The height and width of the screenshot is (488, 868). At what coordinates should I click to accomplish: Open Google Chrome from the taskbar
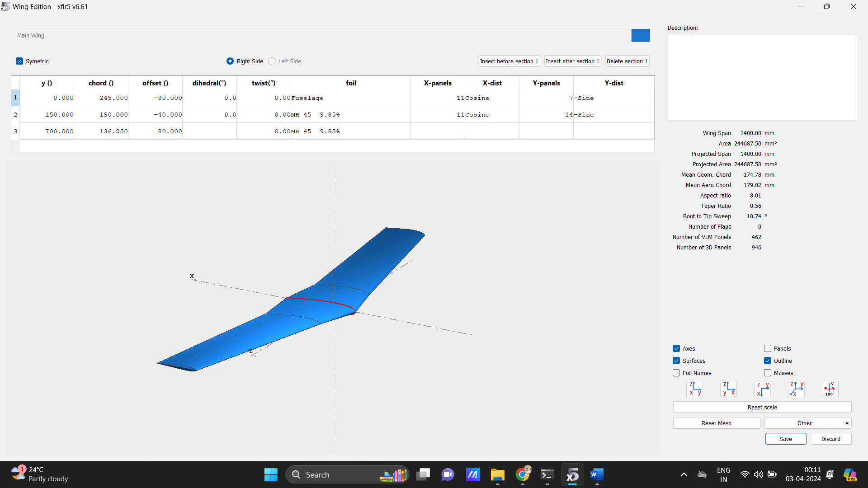[523, 474]
